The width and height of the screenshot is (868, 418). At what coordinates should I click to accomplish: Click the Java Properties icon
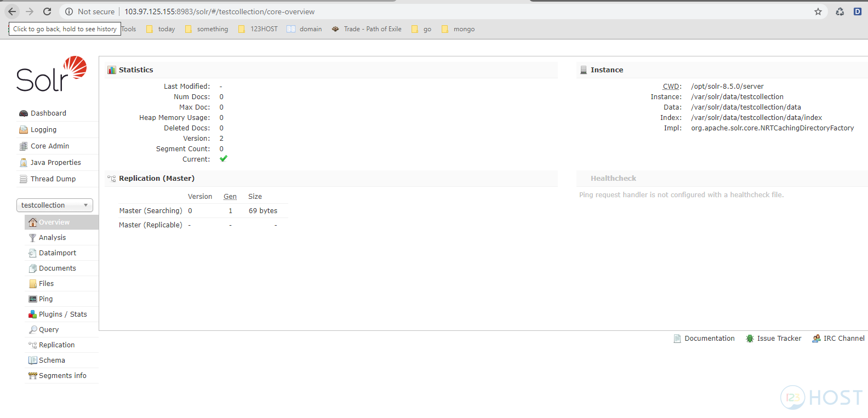pyautogui.click(x=24, y=163)
